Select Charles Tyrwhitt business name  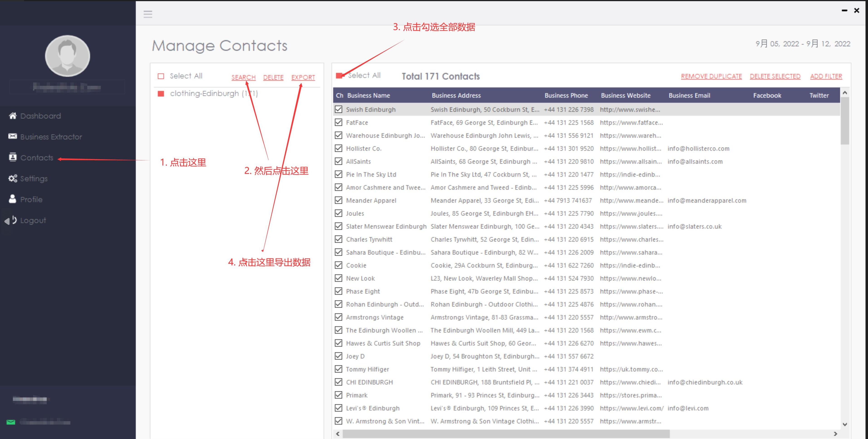[369, 240]
